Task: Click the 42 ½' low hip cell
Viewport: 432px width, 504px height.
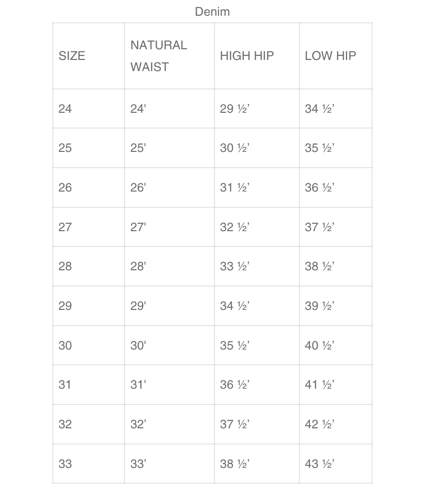Action: tap(319, 424)
